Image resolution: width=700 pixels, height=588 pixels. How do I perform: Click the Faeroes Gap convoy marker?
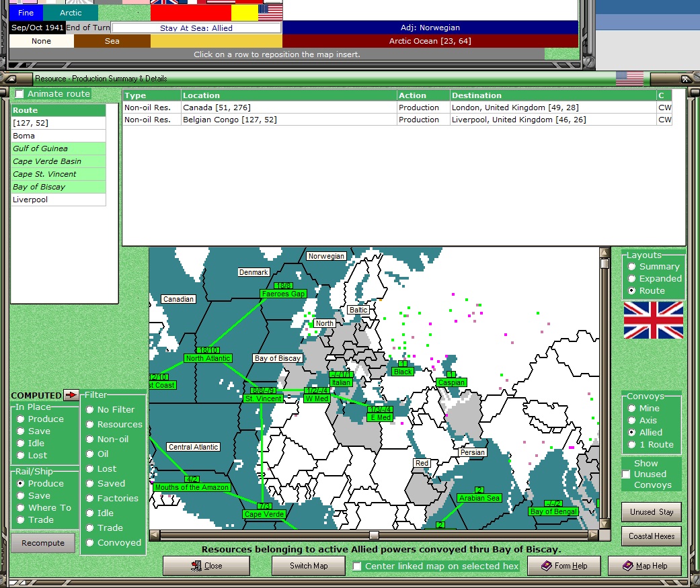[x=283, y=294]
